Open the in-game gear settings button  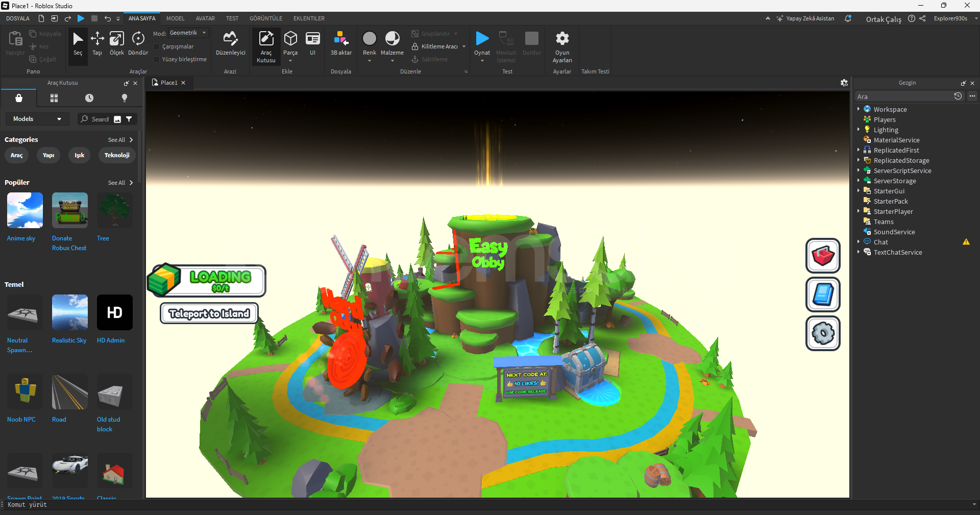tap(823, 333)
